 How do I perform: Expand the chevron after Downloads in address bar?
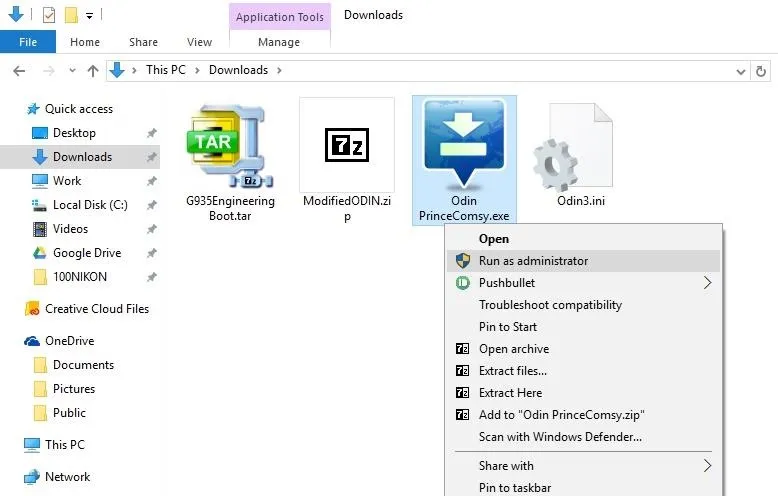[279, 70]
